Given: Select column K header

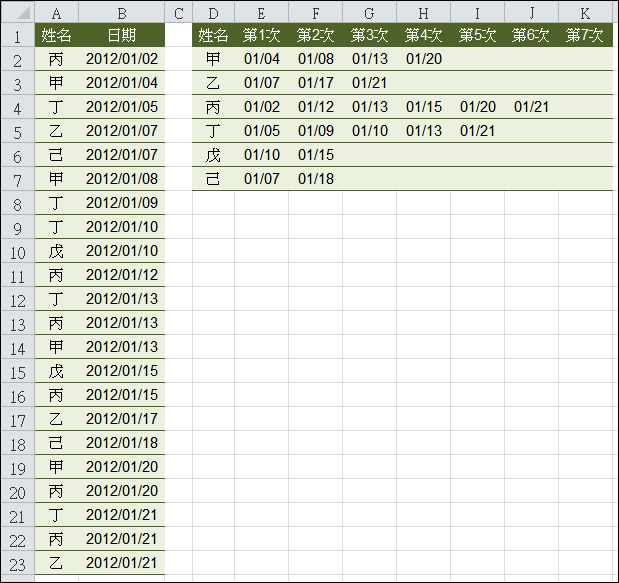Looking at the screenshot, I should point(585,13).
